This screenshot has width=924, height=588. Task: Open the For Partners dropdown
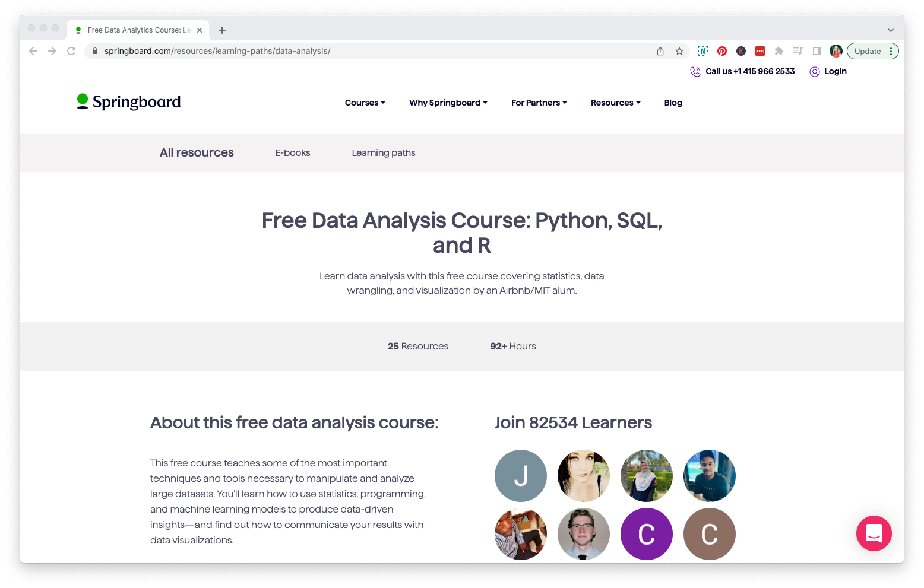pos(539,103)
